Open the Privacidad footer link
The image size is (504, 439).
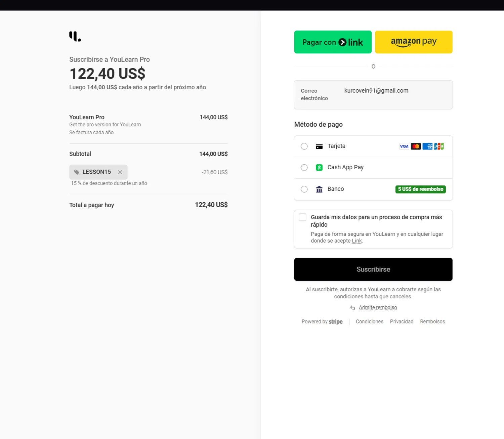coord(402,321)
